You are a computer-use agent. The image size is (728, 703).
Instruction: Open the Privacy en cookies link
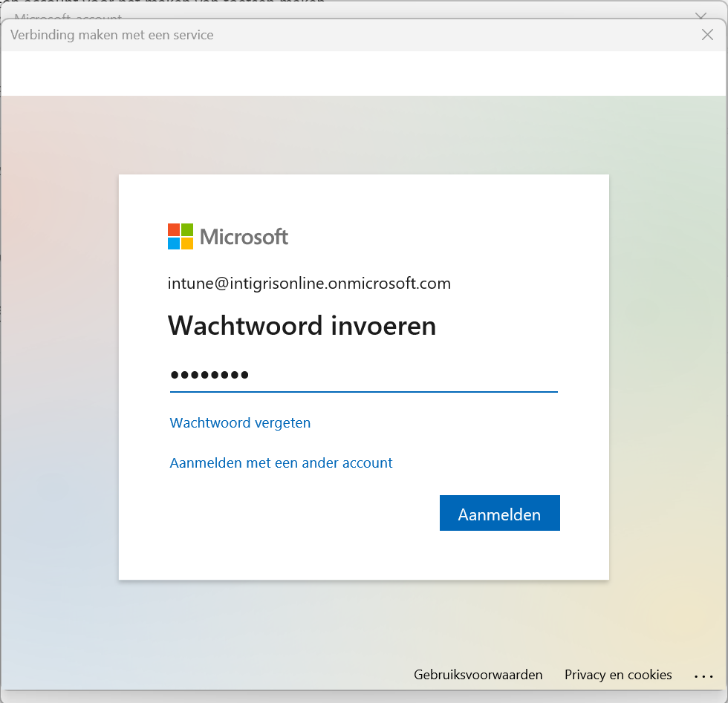pos(618,675)
